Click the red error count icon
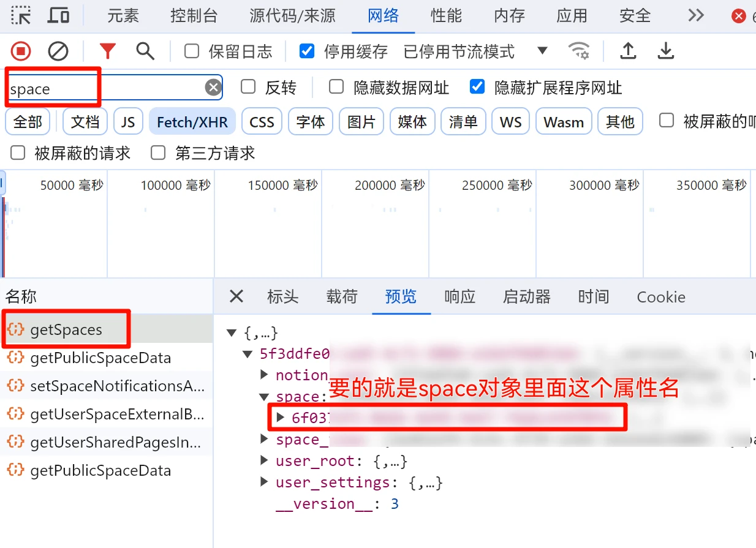 pos(739,17)
